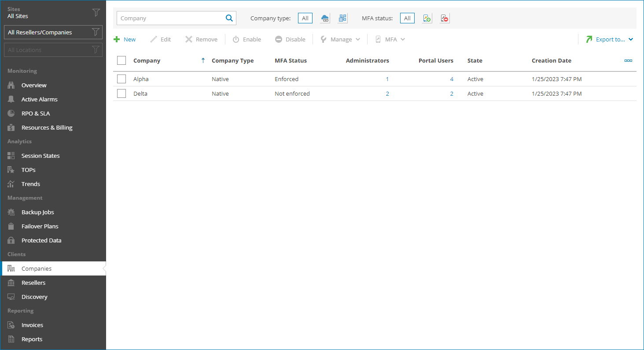
Task: Open Delta's administrators count link
Action: (x=387, y=94)
